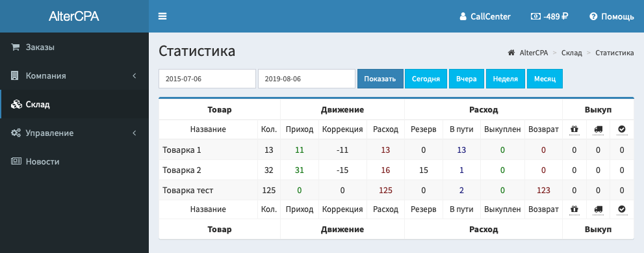The width and height of the screenshot is (644, 253).
Task: Click the gift icon in header row
Action: [x=574, y=129]
